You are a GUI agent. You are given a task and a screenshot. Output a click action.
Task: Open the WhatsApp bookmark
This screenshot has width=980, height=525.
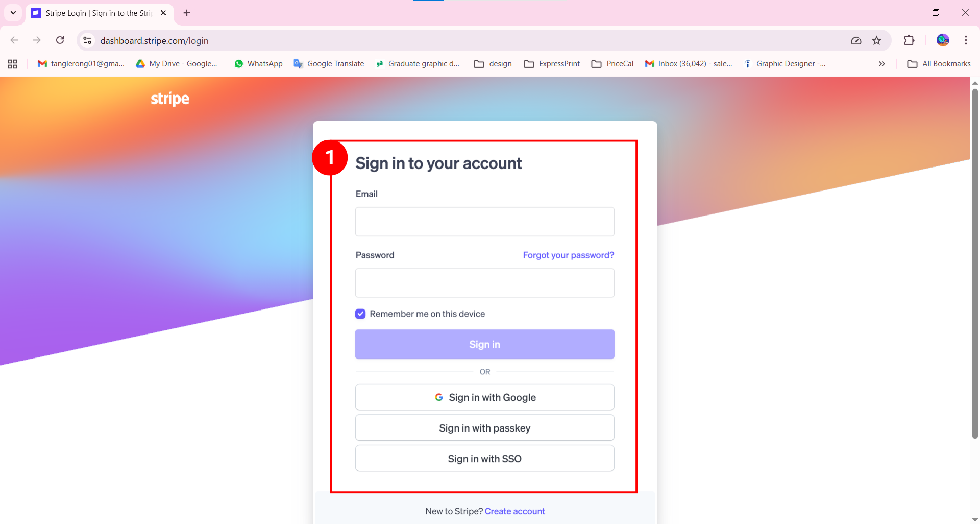coord(258,64)
